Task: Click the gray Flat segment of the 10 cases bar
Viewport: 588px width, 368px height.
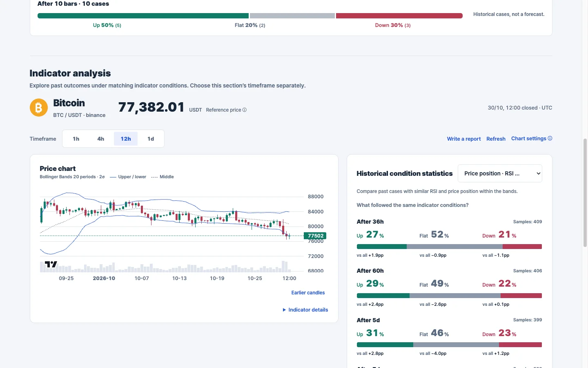Action: tap(292, 16)
